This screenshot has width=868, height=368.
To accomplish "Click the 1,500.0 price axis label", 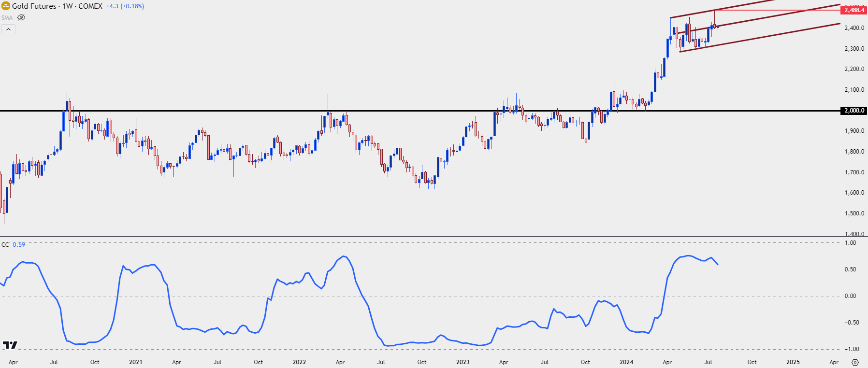I will pos(854,213).
